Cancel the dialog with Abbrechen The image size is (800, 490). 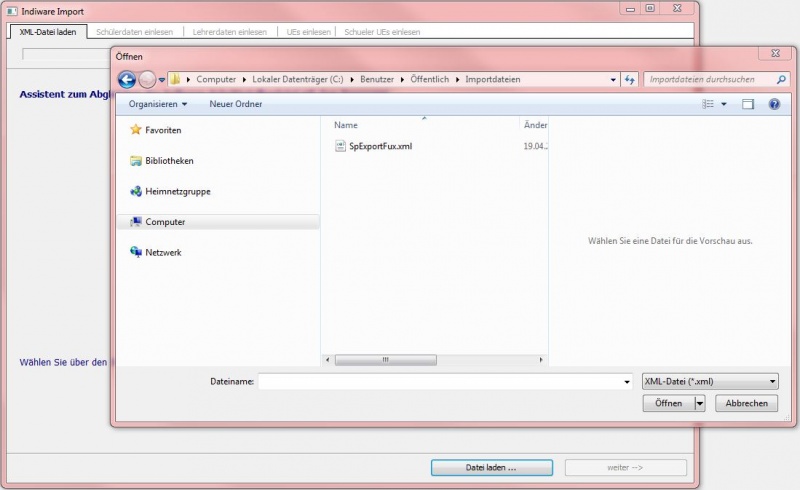(x=746, y=403)
